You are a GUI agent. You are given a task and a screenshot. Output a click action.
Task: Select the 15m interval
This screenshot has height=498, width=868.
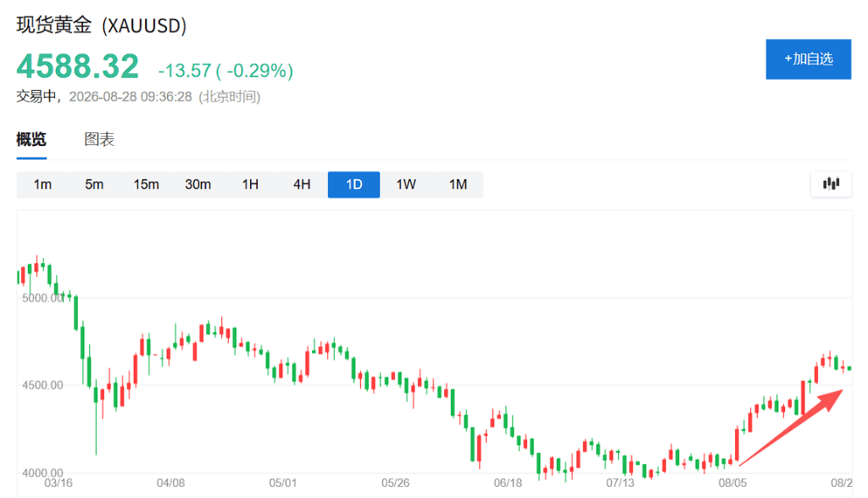click(146, 184)
